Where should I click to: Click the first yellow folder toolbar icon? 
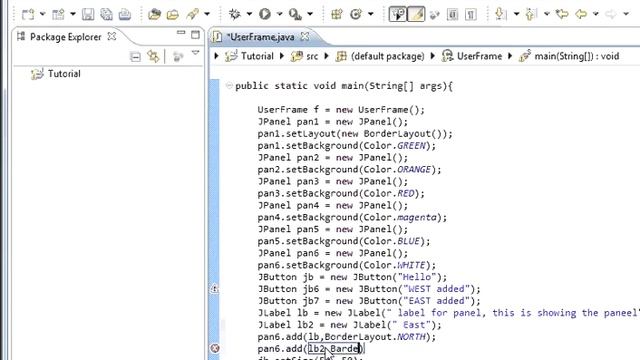tap(154, 14)
